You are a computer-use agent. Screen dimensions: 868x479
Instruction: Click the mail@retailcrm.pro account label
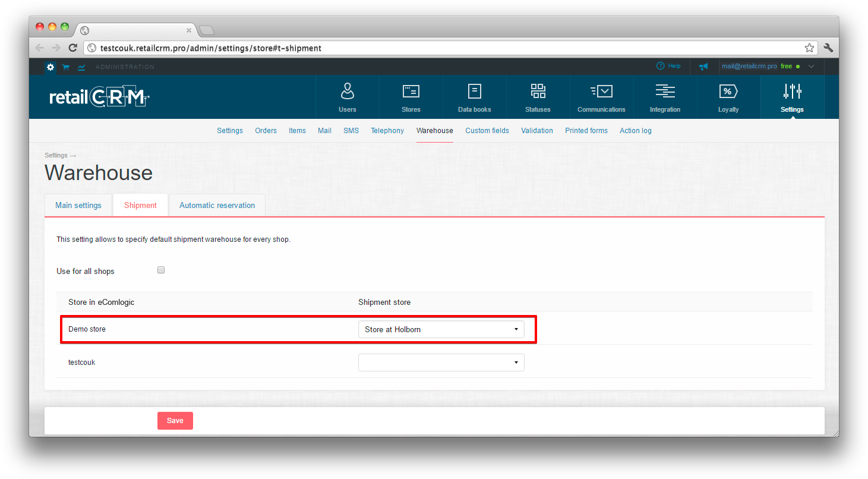tap(749, 67)
